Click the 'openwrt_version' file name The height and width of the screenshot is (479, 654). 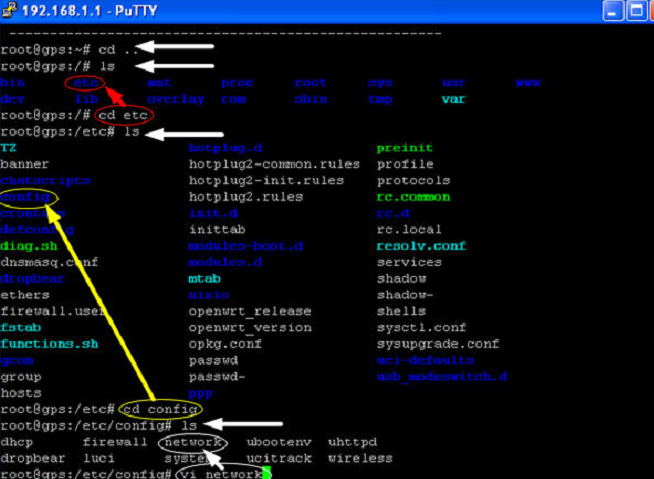coord(250,328)
